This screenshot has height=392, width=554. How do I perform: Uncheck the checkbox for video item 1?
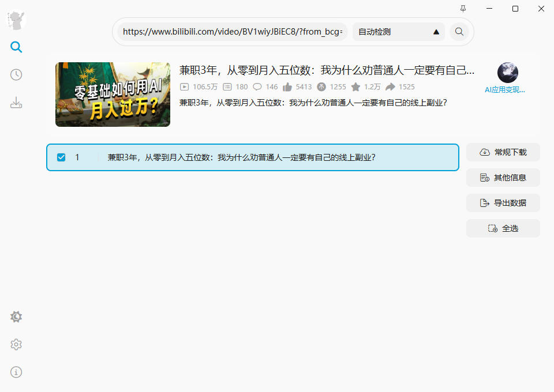pyautogui.click(x=61, y=157)
